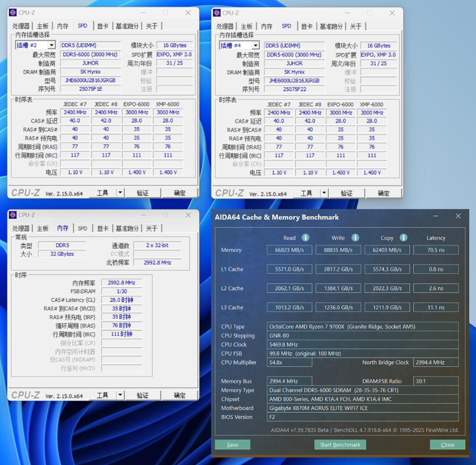Image resolution: width=476 pixels, height=465 pixels.
Task: Click serial number 25075F22 in slot #4 window
Action: (294, 89)
